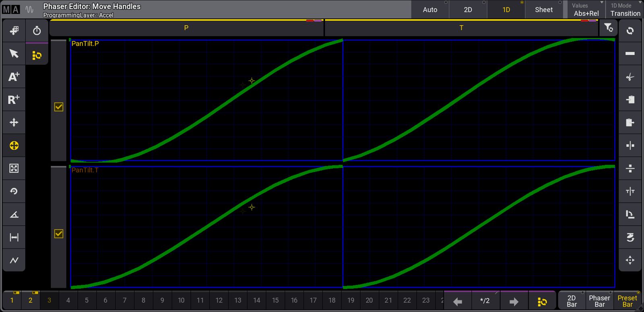Screen dimensions: 644x312
Task: Open the 1D Mode Transition dropdown
Action: tap(625, 10)
